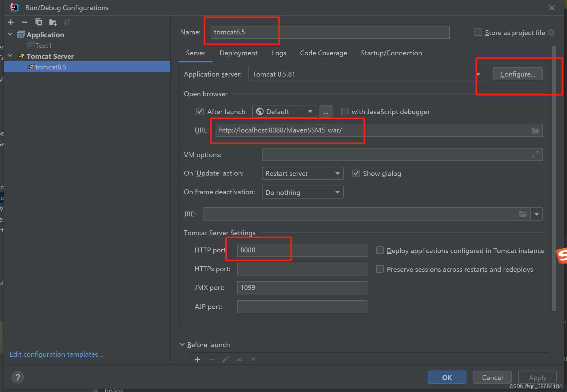Expand the VM options field
Viewport: 567px width, 392px height.
535,155
